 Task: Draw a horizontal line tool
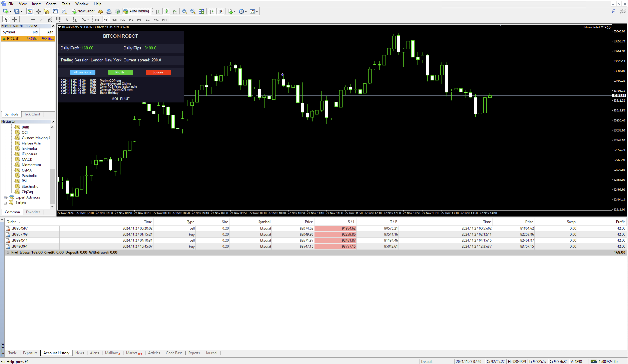click(33, 19)
